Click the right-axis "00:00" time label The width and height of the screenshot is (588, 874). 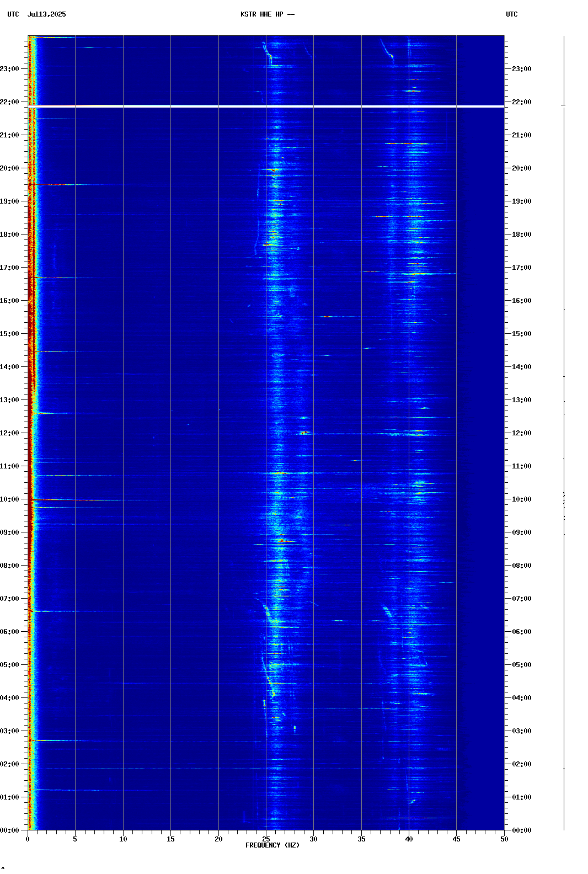click(522, 830)
